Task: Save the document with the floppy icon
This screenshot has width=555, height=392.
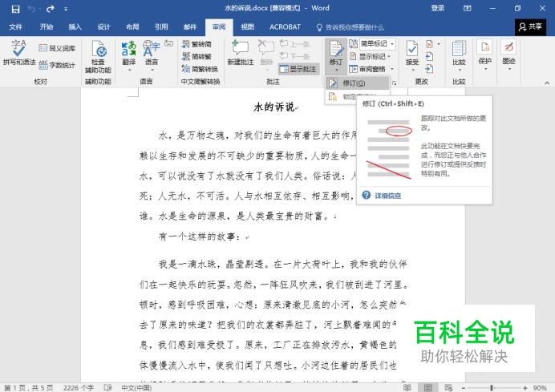Action: pyautogui.click(x=15, y=9)
